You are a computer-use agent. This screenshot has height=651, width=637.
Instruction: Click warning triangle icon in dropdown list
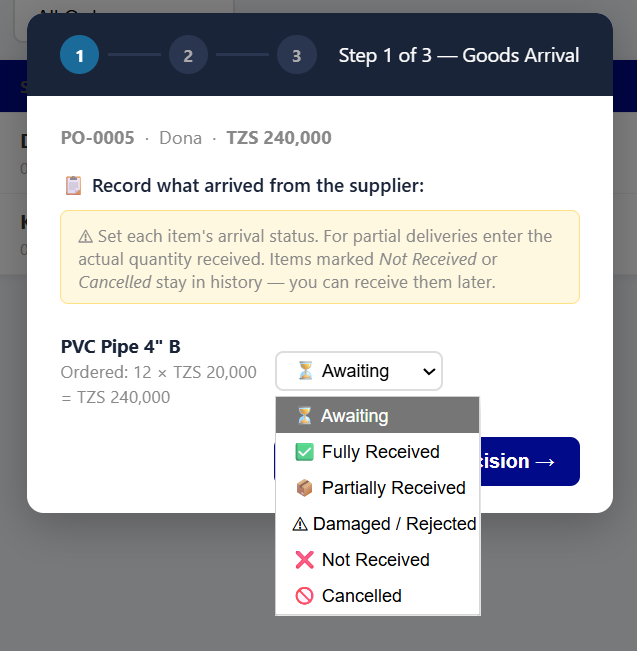coord(300,524)
